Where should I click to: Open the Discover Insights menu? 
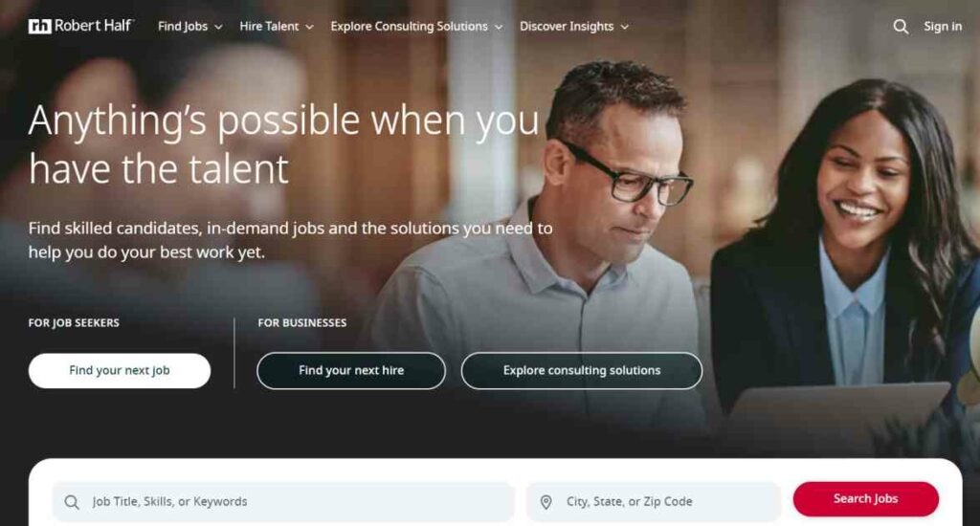pos(567,26)
